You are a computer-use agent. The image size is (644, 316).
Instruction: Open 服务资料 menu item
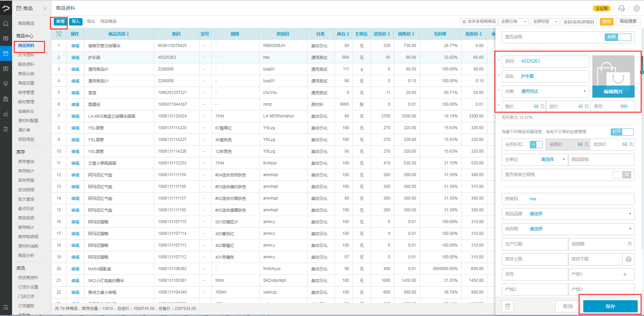(26, 64)
